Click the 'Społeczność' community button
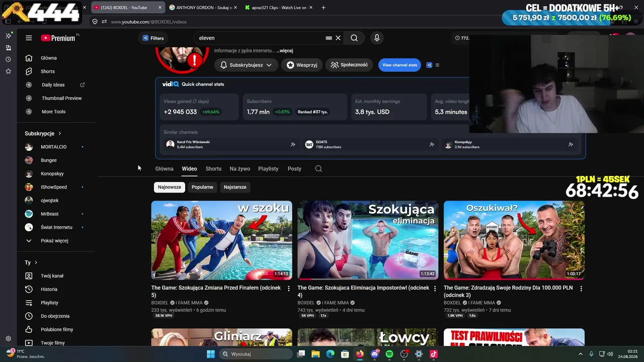 [349, 65]
